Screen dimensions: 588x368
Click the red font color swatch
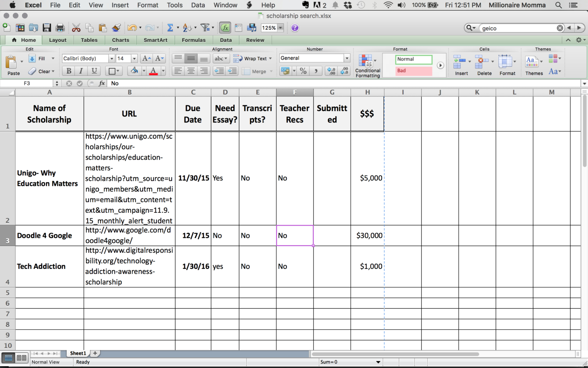153,71
